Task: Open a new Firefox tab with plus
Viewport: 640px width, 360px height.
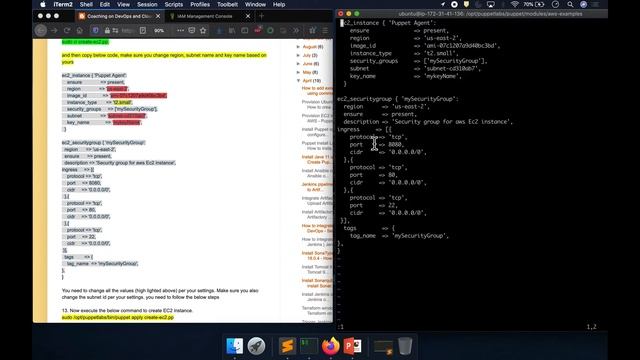Action: 262,16
